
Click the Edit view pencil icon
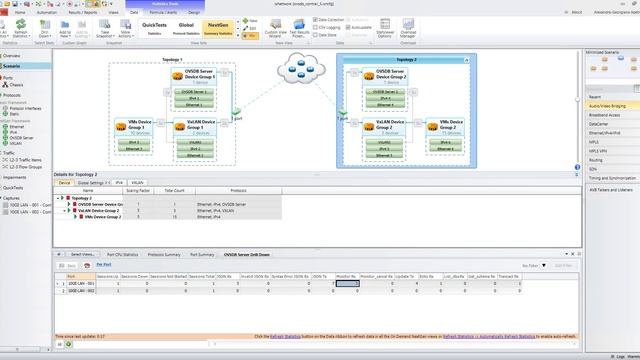click(x=245, y=28)
